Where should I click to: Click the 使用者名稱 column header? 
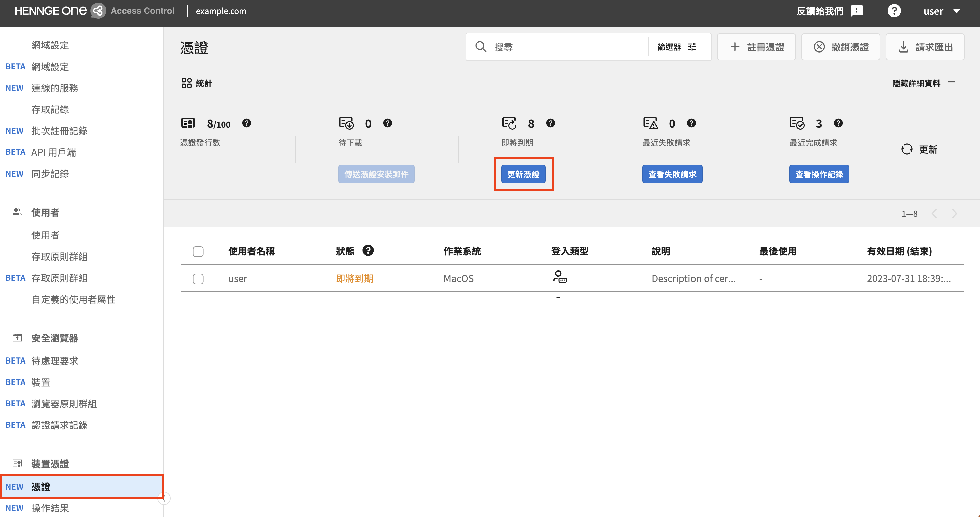pos(251,251)
